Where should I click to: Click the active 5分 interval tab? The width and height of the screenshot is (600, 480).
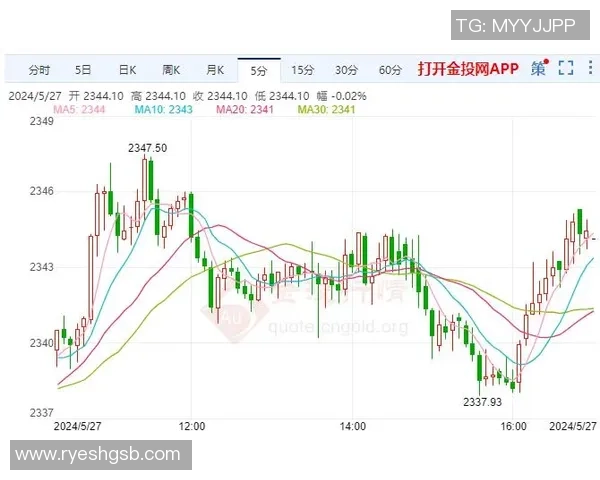[x=259, y=70]
